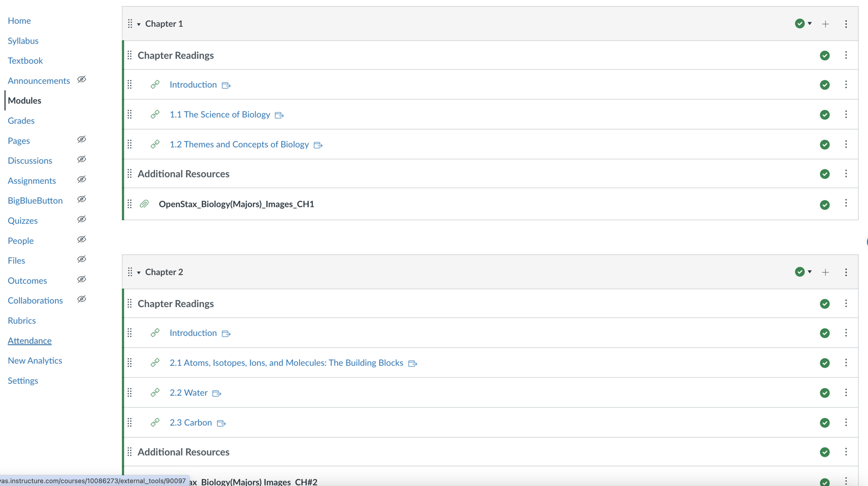Screen dimensions: 868x486
Task: Unpublish Chapter 1 Introduction item
Action: pos(825,85)
